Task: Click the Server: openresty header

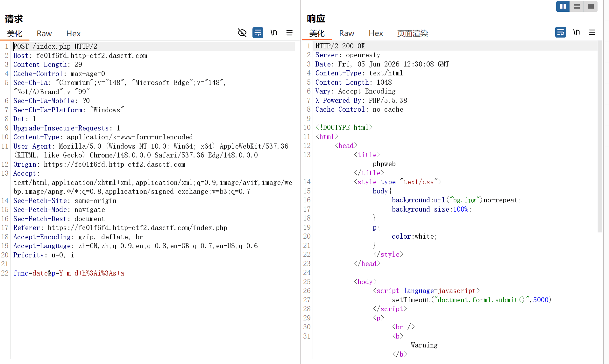Action: point(348,55)
